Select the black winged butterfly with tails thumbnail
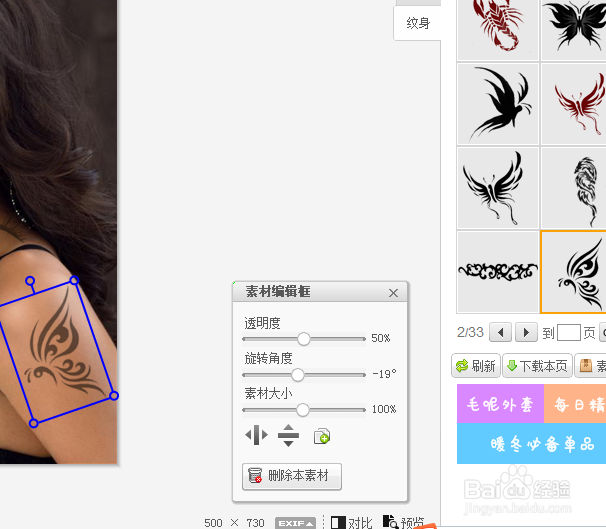 pyautogui.click(x=498, y=188)
